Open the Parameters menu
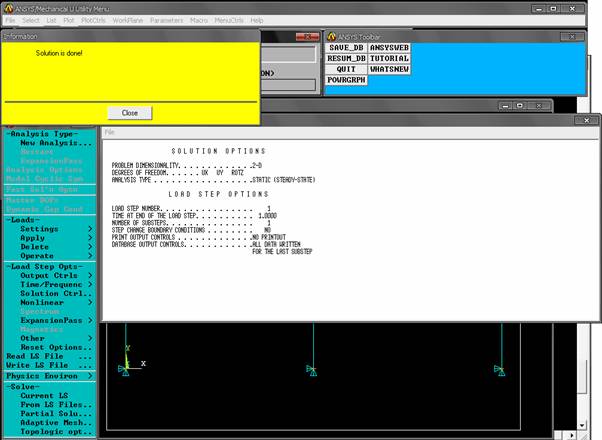The width and height of the screenshot is (602, 440). point(166,20)
